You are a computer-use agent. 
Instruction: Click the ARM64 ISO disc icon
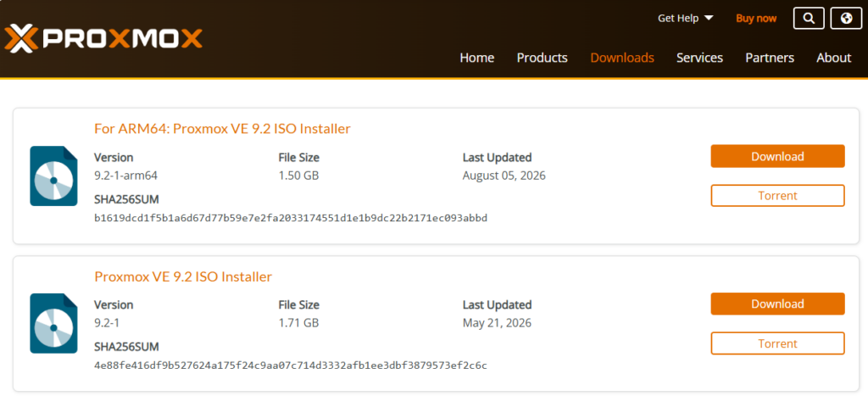click(x=53, y=176)
